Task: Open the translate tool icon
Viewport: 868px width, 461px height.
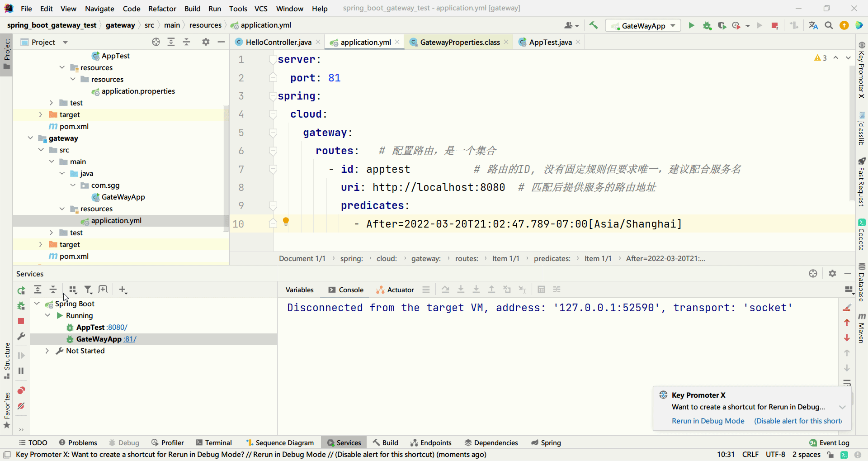Action: tap(813, 26)
